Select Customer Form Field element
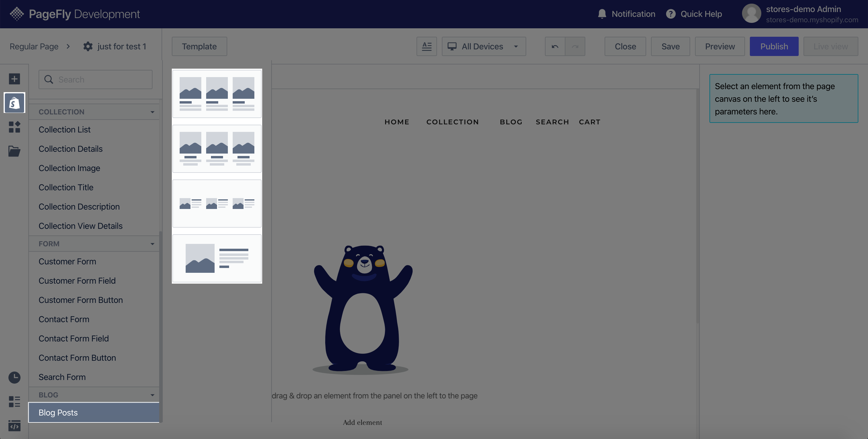The image size is (868, 439). 94,281
